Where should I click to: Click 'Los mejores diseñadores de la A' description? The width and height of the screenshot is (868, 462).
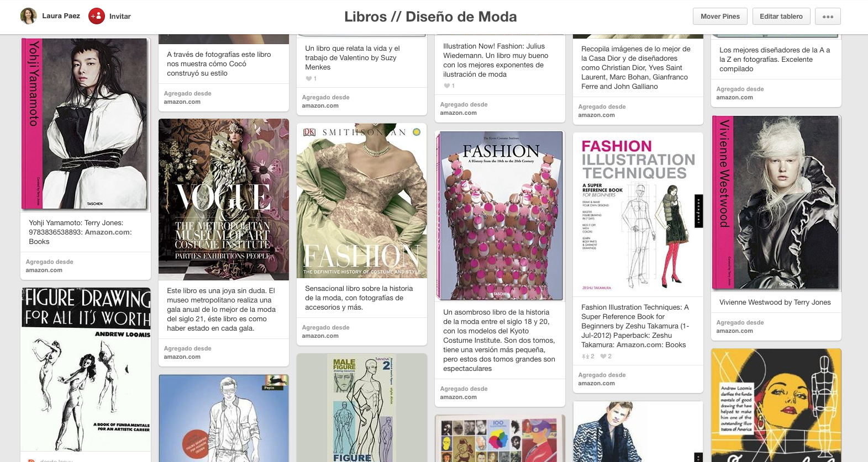(x=775, y=59)
